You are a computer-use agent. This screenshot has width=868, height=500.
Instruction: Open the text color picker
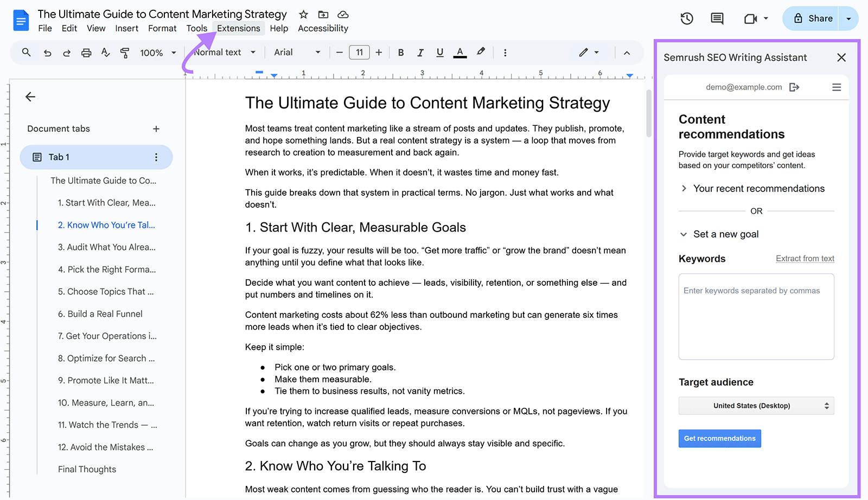tap(459, 53)
